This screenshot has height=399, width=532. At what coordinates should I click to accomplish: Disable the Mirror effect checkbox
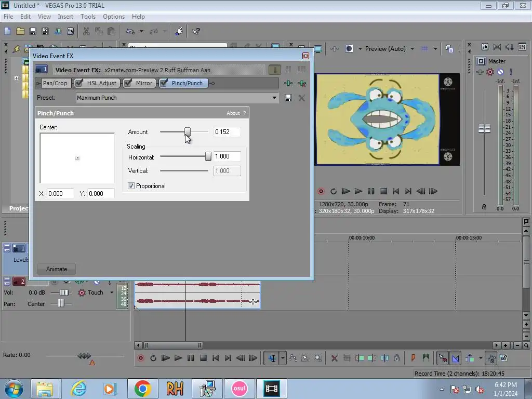128,83
